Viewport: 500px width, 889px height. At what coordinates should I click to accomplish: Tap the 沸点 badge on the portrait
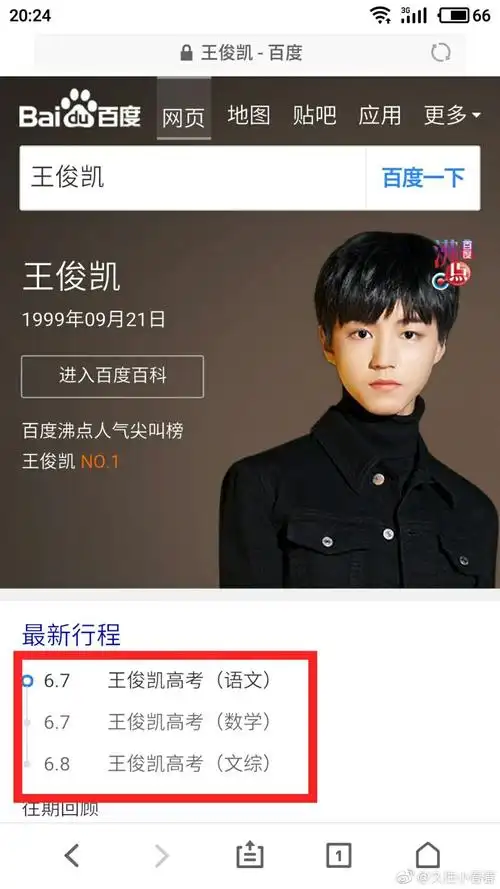click(452, 264)
